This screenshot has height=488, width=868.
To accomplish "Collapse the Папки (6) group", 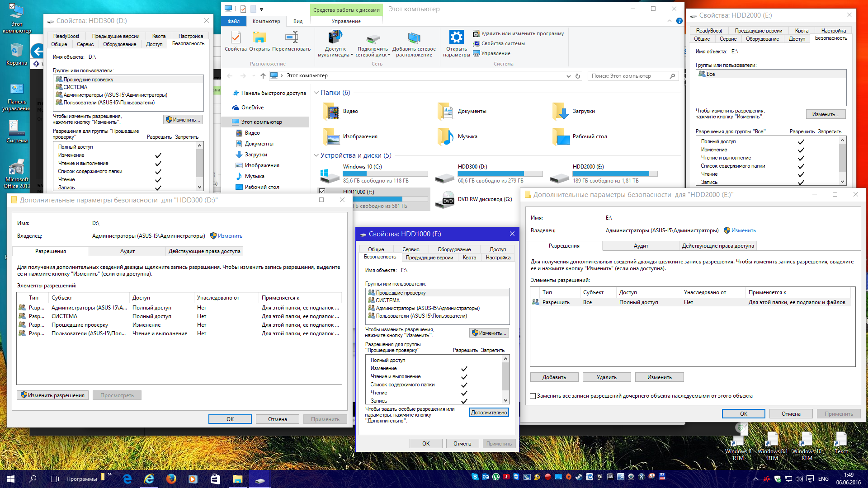I will pyautogui.click(x=316, y=93).
